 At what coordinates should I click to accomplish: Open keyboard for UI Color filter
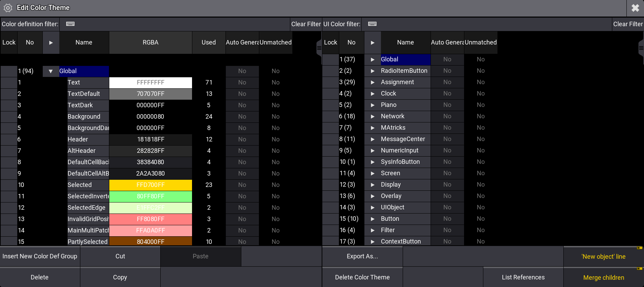[372, 24]
